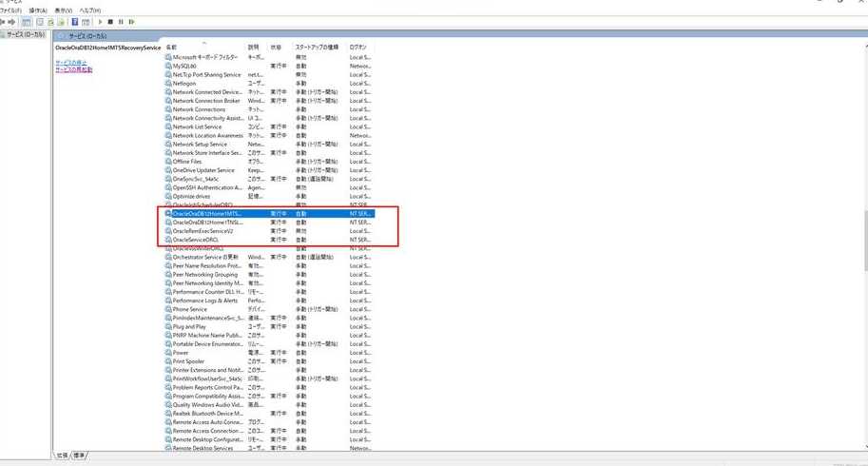Screen dimensions: 868x466
Task: Select the Net.Tcp Port Sharing Service row
Action: pos(270,75)
